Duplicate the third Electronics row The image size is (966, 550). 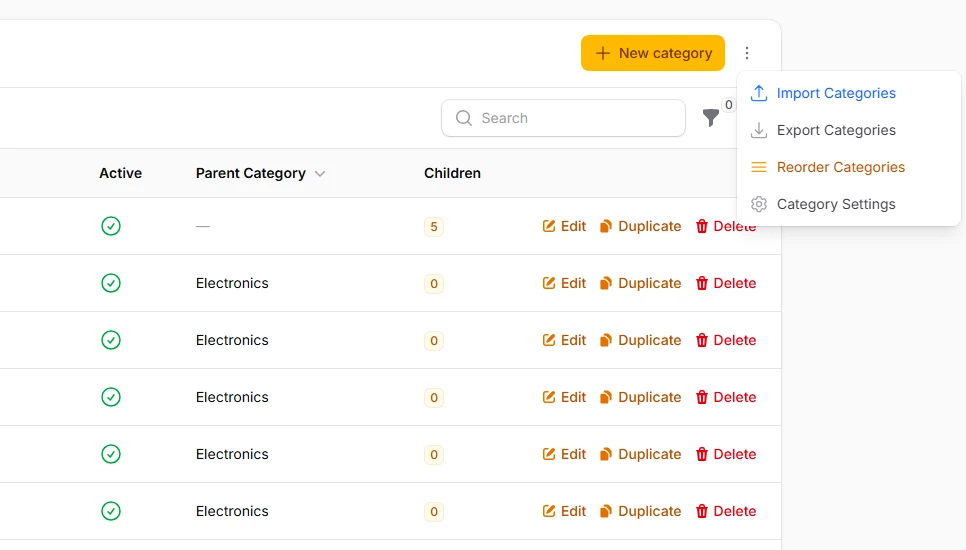click(x=640, y=397)
